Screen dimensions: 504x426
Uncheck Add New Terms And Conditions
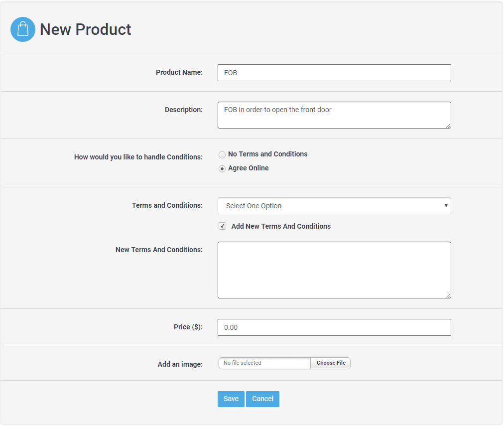[x=223, y=226]
